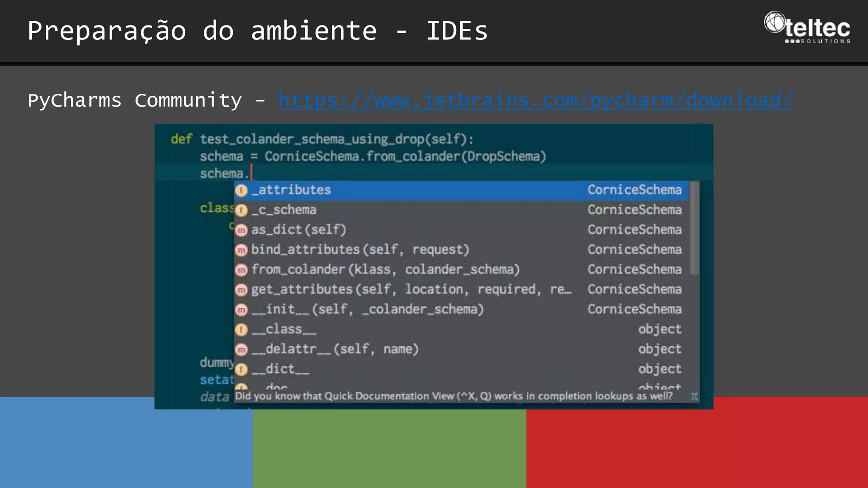
Task: Click the test_colander_schema_using_drop function name
Action: coord(312,139)
